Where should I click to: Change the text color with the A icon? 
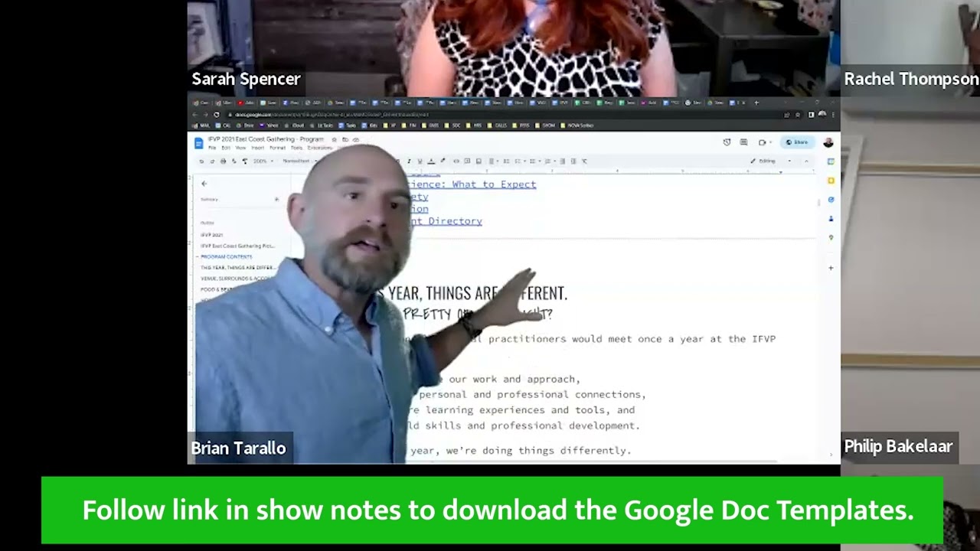[x=431, y=161]
